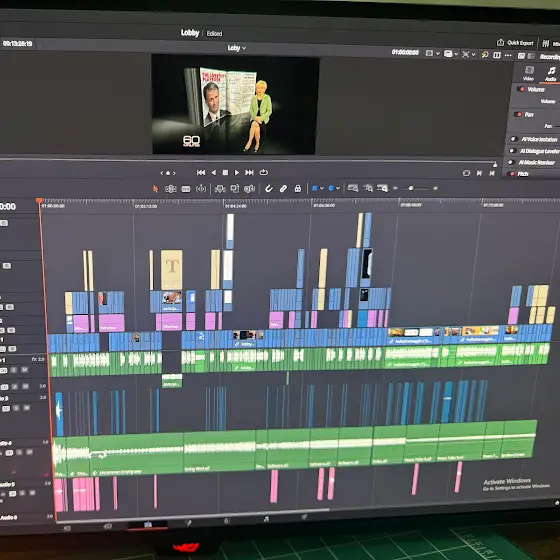Open the Color page tab
Screen dimensions: 560x560
point(226,520)
